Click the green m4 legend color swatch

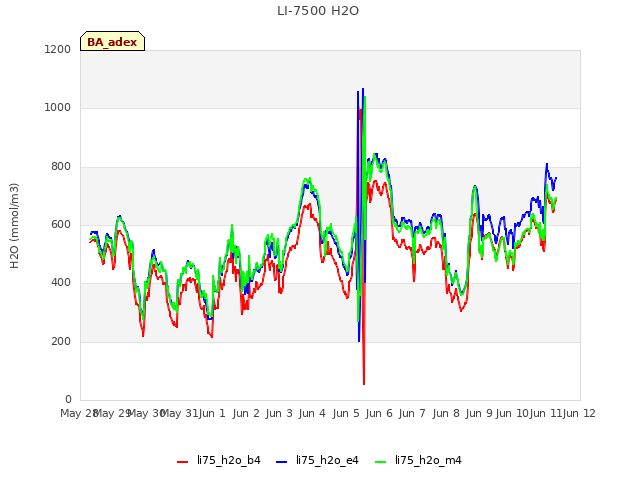tap(380, 462)
